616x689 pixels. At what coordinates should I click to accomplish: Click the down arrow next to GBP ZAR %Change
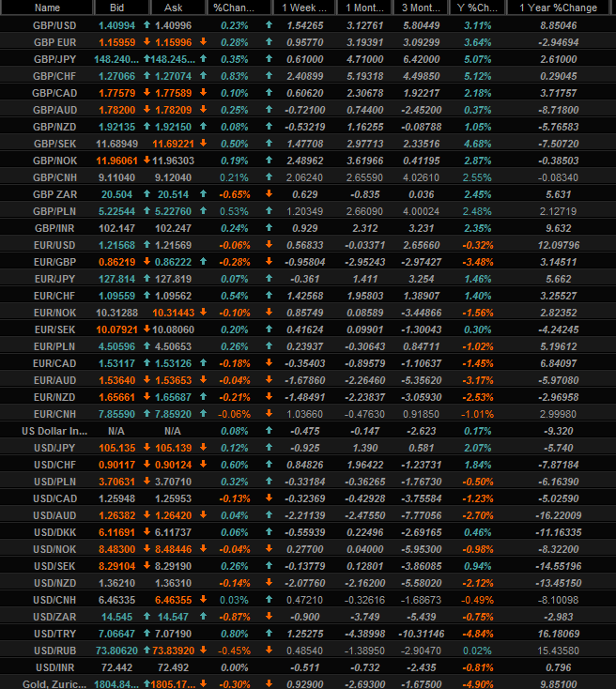269,191
